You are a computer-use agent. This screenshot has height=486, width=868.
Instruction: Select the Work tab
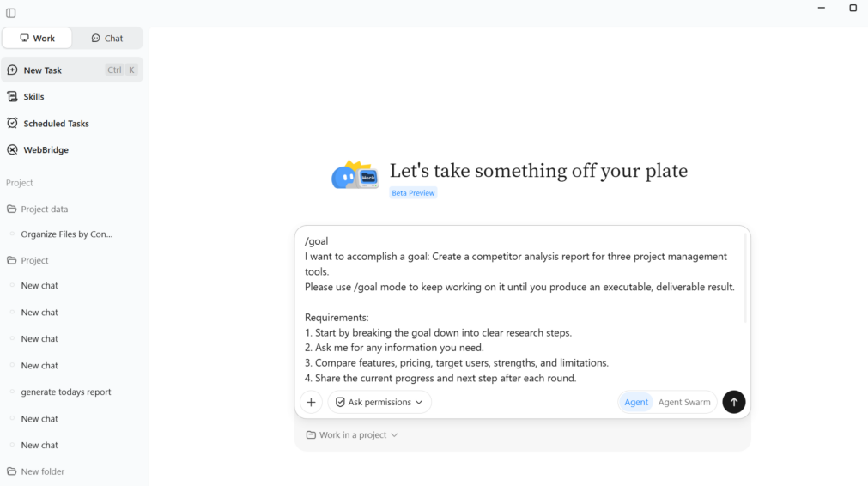[38, 38]
